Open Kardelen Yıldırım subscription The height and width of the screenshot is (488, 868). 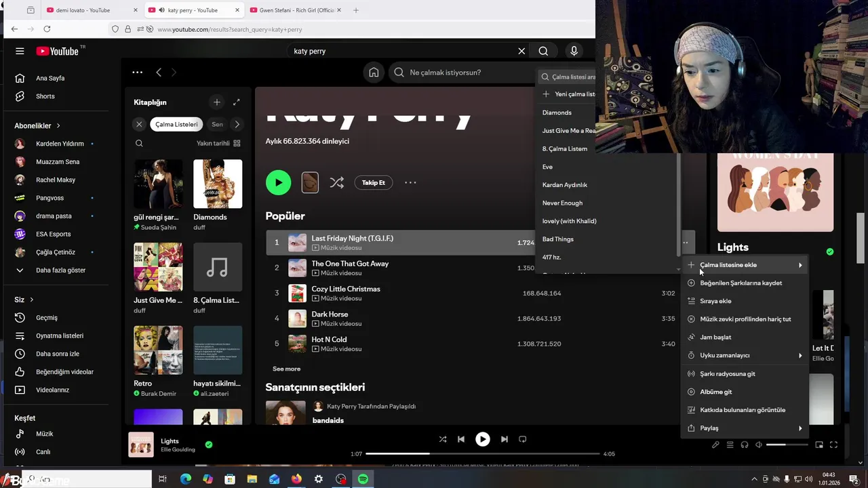(x=60, y=144)
